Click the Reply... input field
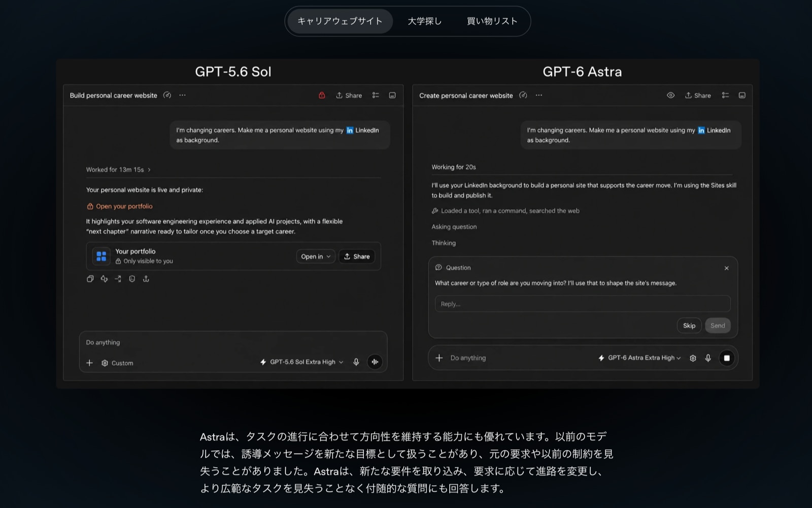Image resolution: width=812 pixels, height=508 pixels. (x=583, y=304)
